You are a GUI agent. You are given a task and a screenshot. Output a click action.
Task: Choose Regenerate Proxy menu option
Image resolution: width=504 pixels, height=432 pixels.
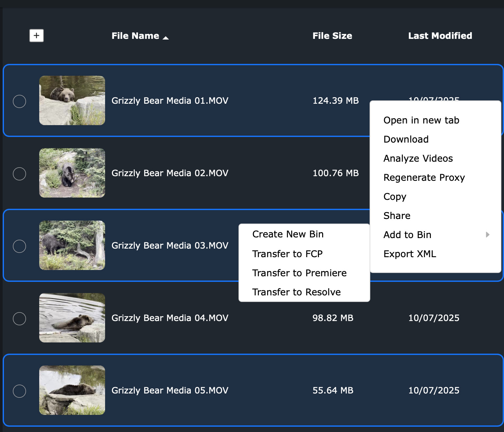[x=424, y=177]
